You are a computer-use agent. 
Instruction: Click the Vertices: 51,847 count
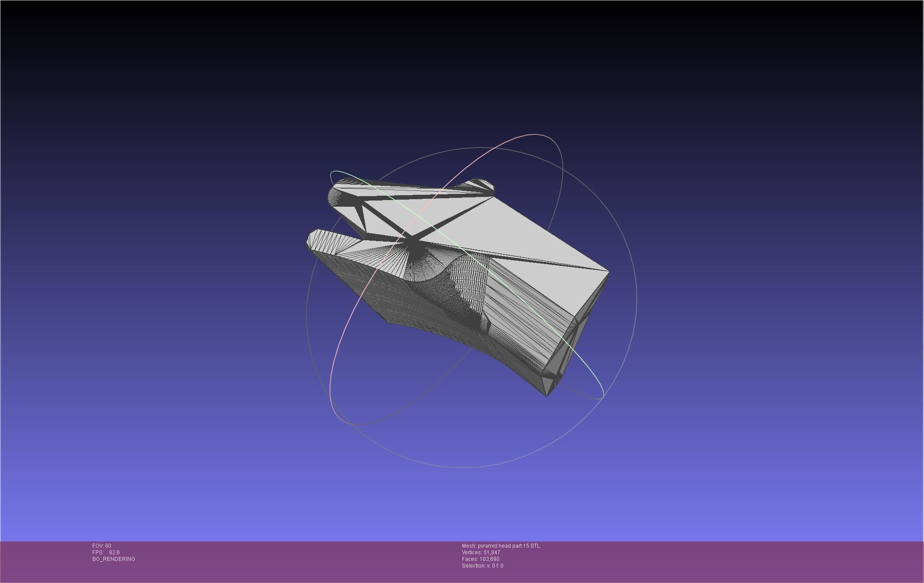point(481,553)
